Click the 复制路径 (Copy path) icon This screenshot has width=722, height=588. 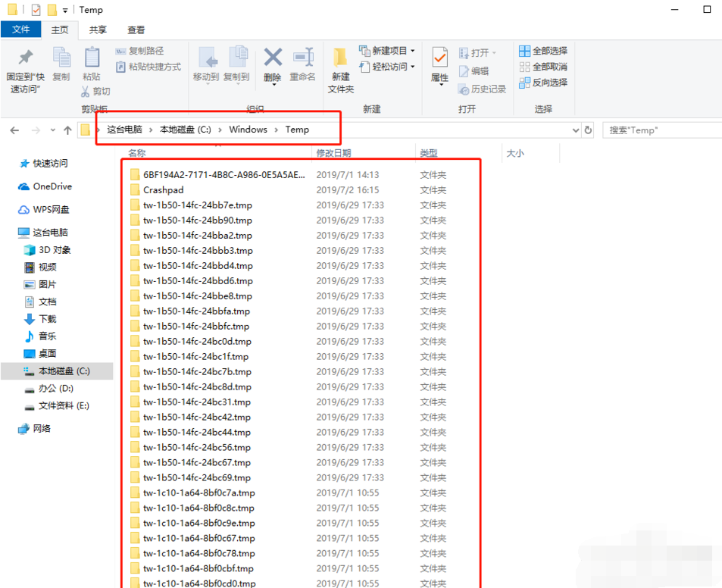coord(122,51)
